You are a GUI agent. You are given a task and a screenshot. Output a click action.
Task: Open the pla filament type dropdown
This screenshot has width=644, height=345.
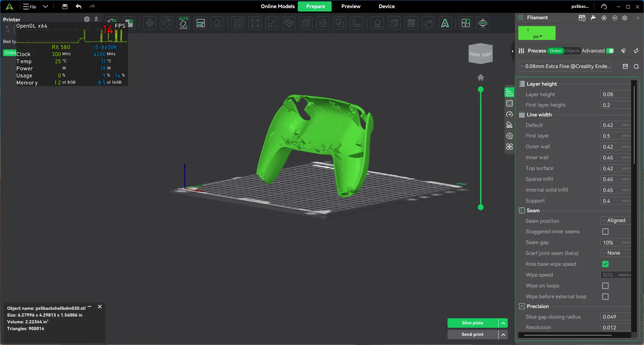[x=537, y=37]
